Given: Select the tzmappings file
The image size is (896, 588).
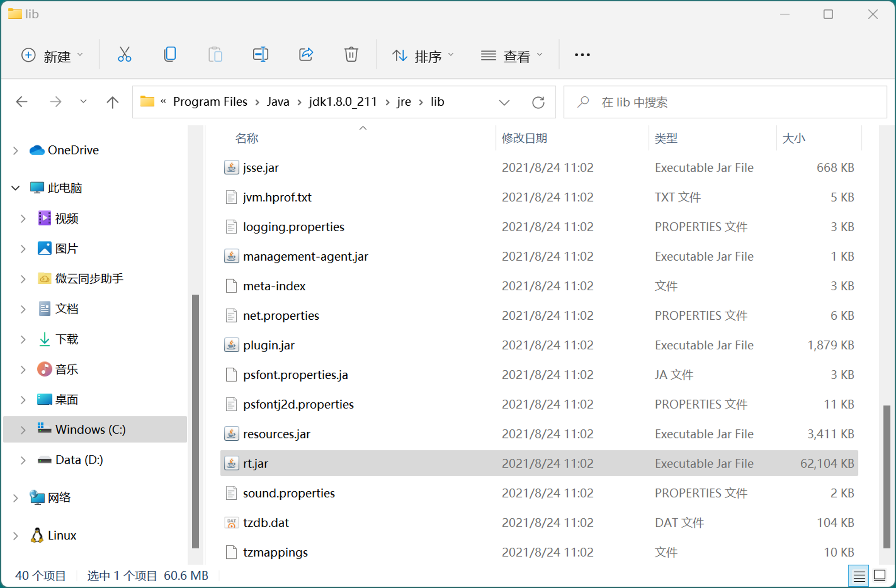Looking at the screenshot, I should pos(276,552).
